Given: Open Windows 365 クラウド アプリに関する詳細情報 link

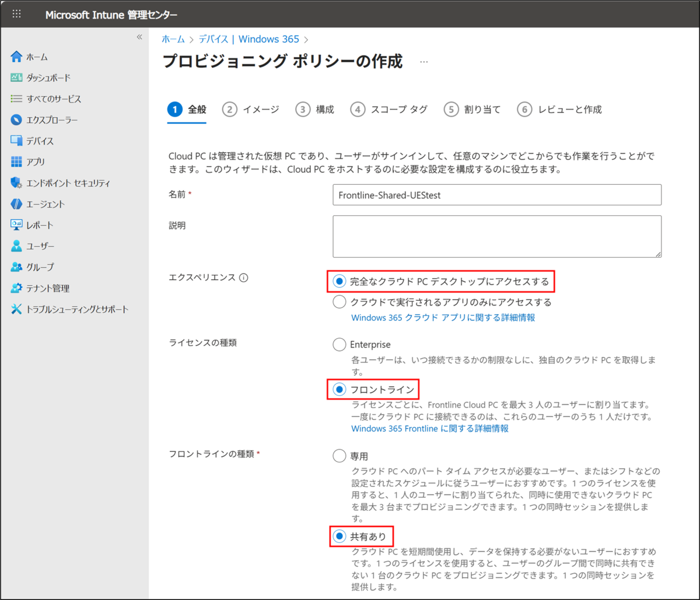Looking at the screenshot, I should [x=443, y=318].
